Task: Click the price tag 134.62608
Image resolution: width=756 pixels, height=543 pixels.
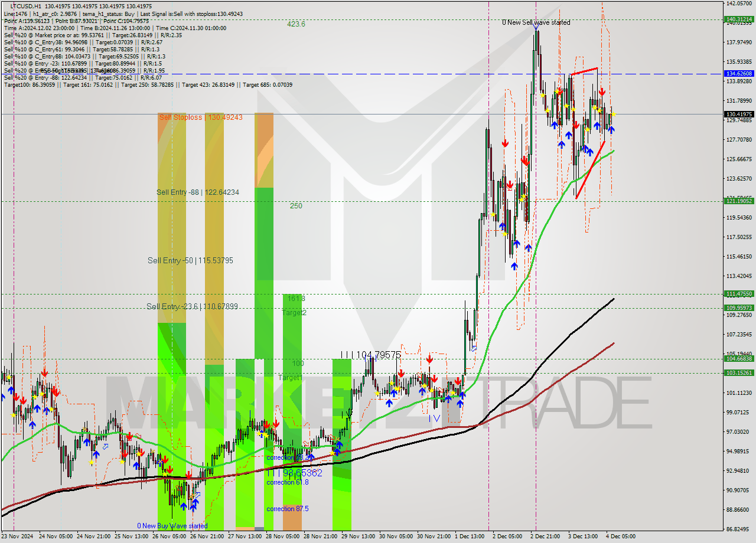Action: point(739,74)
